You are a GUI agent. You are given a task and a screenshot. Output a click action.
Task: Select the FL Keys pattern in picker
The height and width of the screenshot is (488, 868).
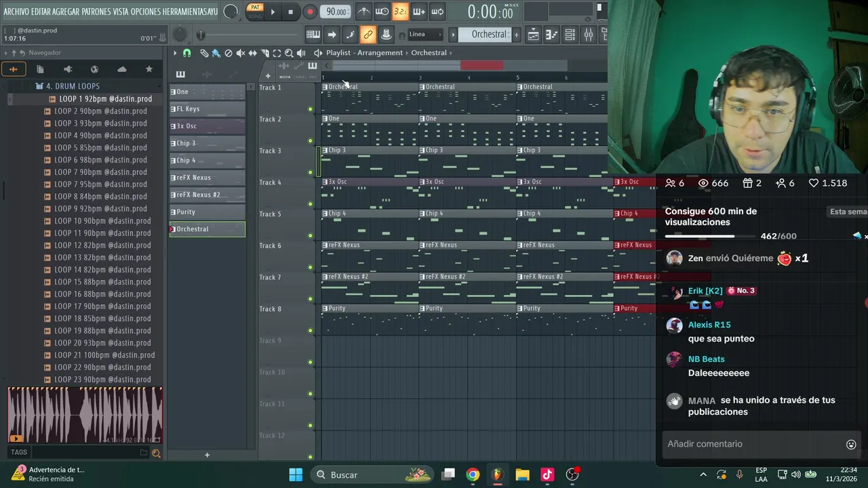tap(208, 109)
